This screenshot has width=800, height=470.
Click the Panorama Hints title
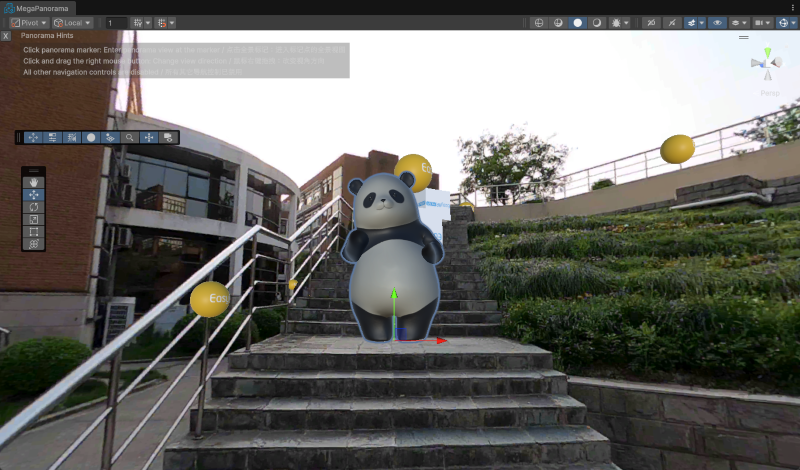[47, 36]
